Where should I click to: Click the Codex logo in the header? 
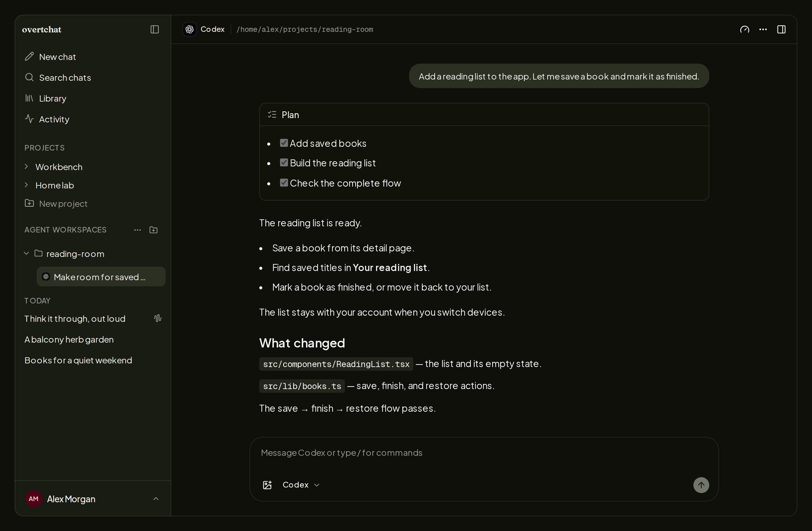tap(189, 29)
